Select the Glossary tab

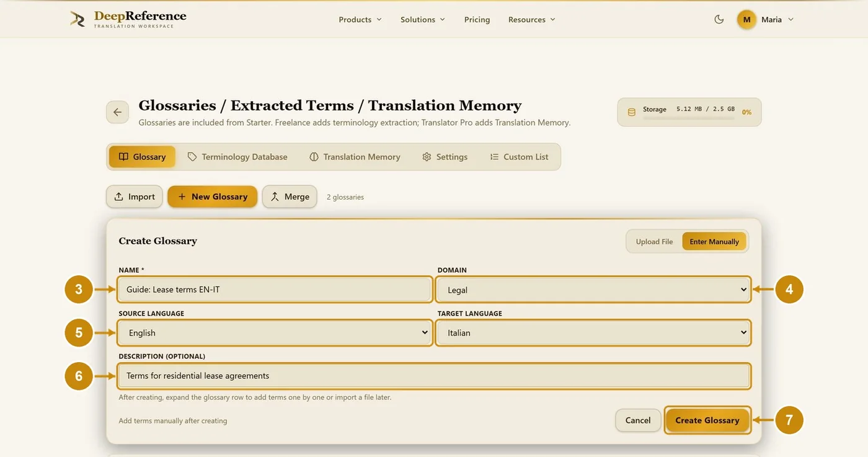[142, 157]
